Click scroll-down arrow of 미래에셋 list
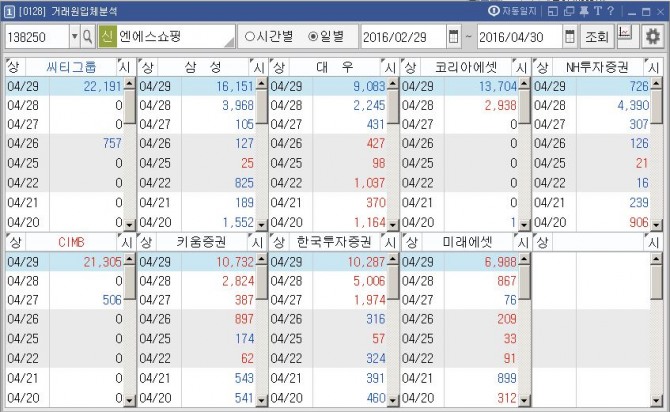 pyautogui.click(x=524, y=400)
